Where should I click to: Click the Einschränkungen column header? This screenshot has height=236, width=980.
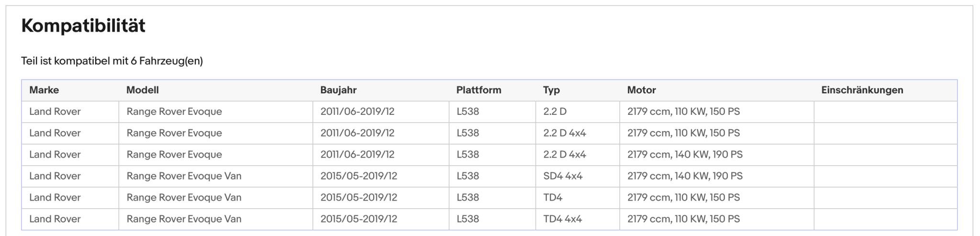click(862, 90)
